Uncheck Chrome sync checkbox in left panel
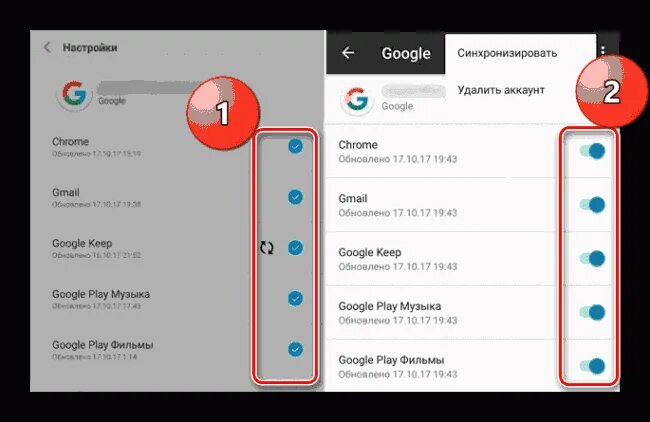The image size is (650, 422). tap(295, 146)
